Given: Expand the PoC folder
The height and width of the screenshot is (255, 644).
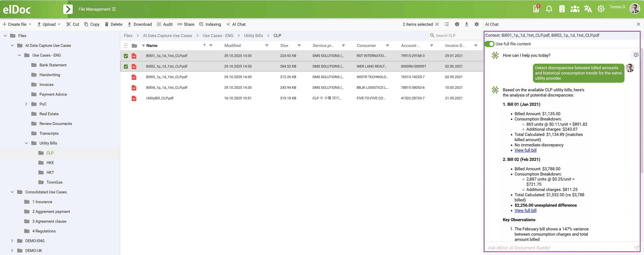Looking at the screenshot, I should (26, 104).
